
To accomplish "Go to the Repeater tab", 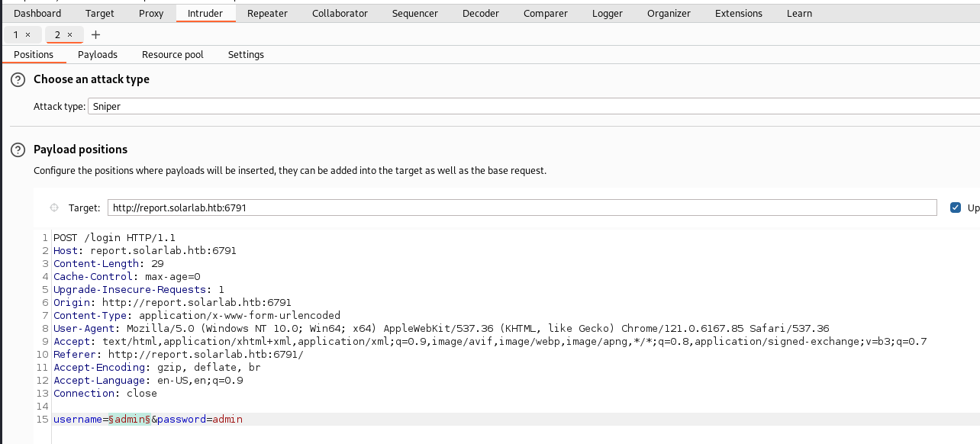I will point(267,14).
